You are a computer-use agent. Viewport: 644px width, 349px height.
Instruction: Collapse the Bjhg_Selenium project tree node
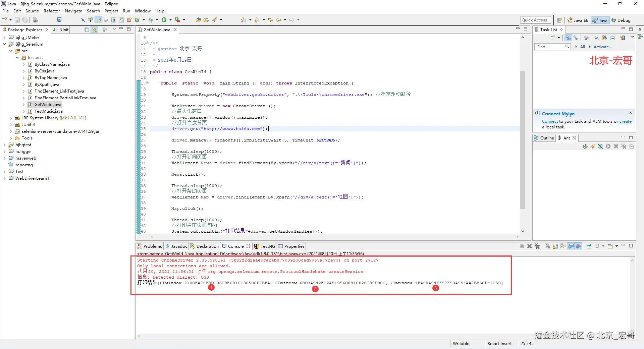[5, 44]
